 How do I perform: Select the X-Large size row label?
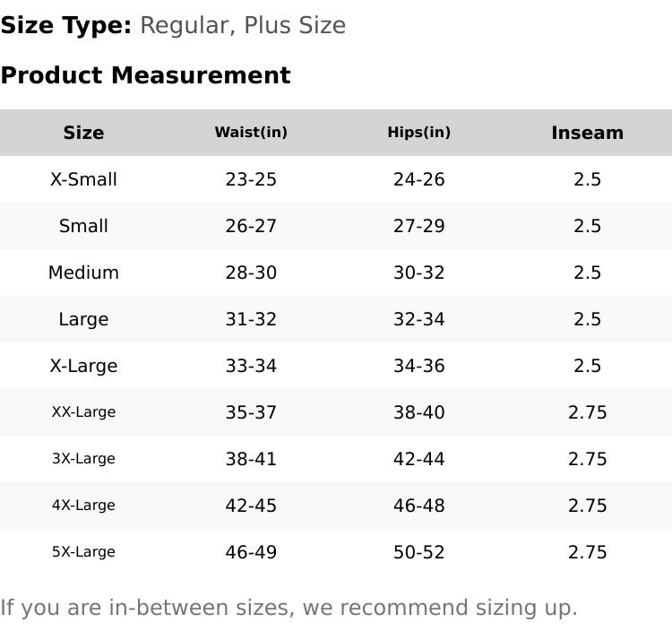click(83, 366)
